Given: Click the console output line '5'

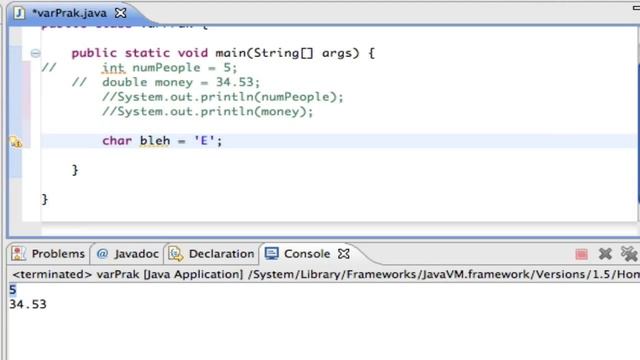Looking at the screenshot, I should point(13,290).
